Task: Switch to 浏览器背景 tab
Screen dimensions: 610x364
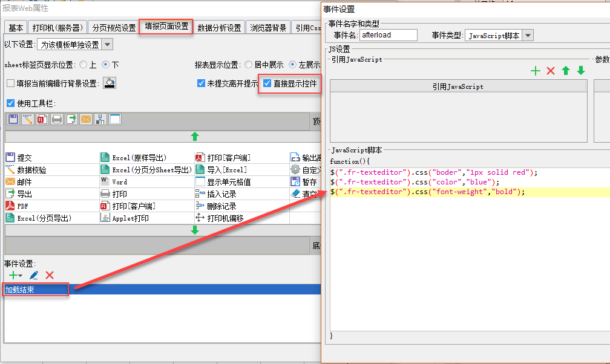Action: click(x=268, y=28)
